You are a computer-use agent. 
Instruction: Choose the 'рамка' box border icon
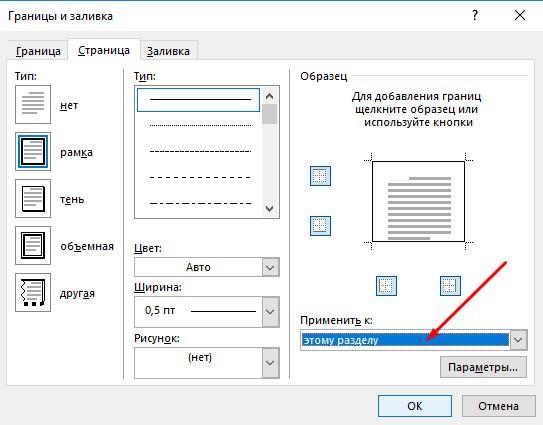click(x=33, y=151)
